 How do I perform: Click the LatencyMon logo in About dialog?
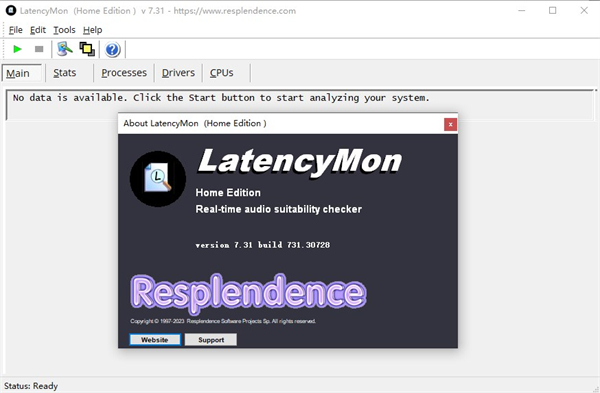point(158,179)
